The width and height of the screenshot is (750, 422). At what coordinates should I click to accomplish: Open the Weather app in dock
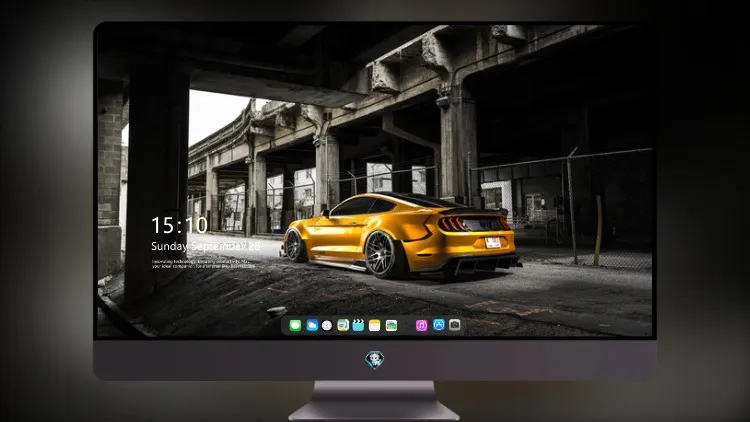(x=312, y=325)
